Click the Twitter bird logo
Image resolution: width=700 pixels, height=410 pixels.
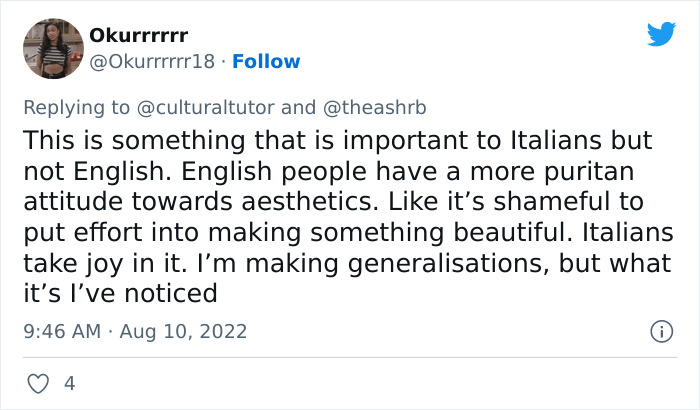[661, 34]
